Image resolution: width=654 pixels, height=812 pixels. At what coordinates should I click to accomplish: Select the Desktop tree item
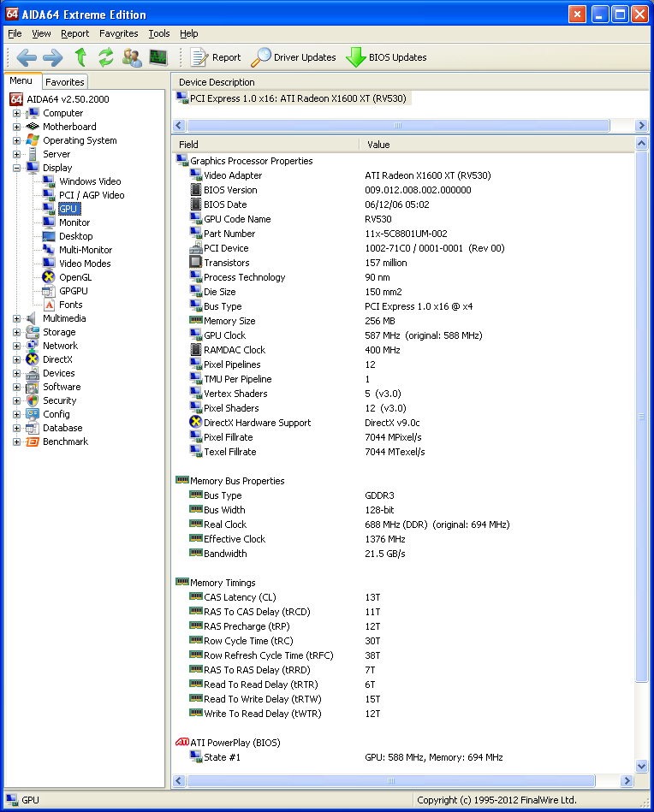coord(75,236)
